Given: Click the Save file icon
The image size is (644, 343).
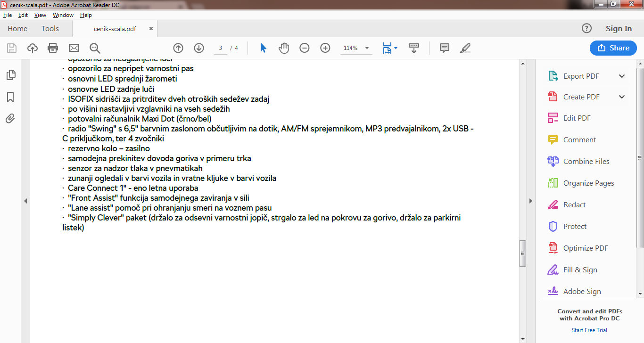Looking at the screenshot, I should coord(12,48).
